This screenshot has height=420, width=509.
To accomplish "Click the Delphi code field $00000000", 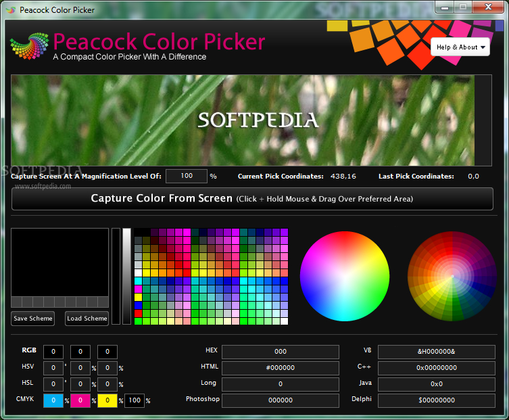I will coord(437,400).
